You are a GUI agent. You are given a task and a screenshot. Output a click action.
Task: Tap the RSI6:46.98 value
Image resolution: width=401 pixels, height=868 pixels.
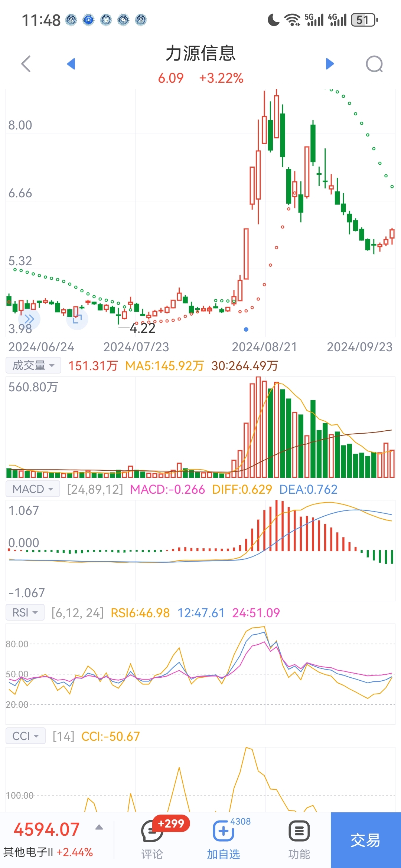[140, 613]
